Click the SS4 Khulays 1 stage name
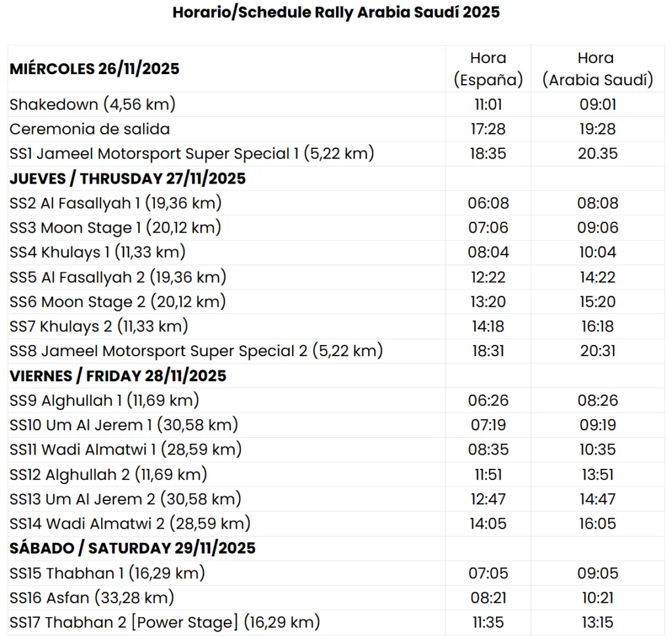Image resolution: width=672 pixels, height=644 pixels. tap(98, 252)
